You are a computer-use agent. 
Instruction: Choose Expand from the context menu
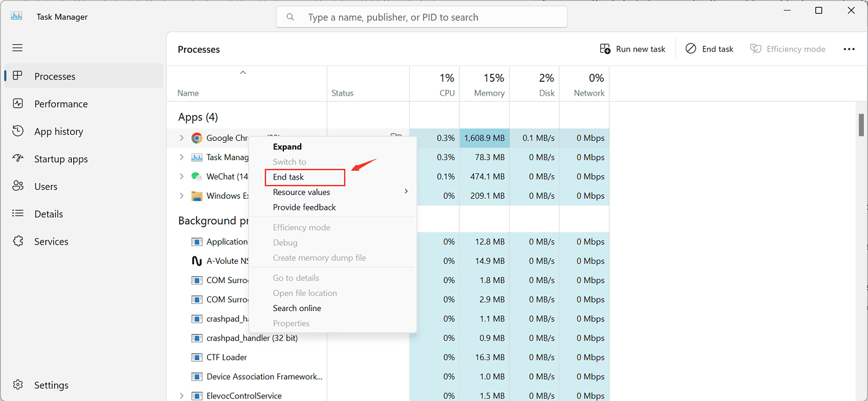click(332, 146)
